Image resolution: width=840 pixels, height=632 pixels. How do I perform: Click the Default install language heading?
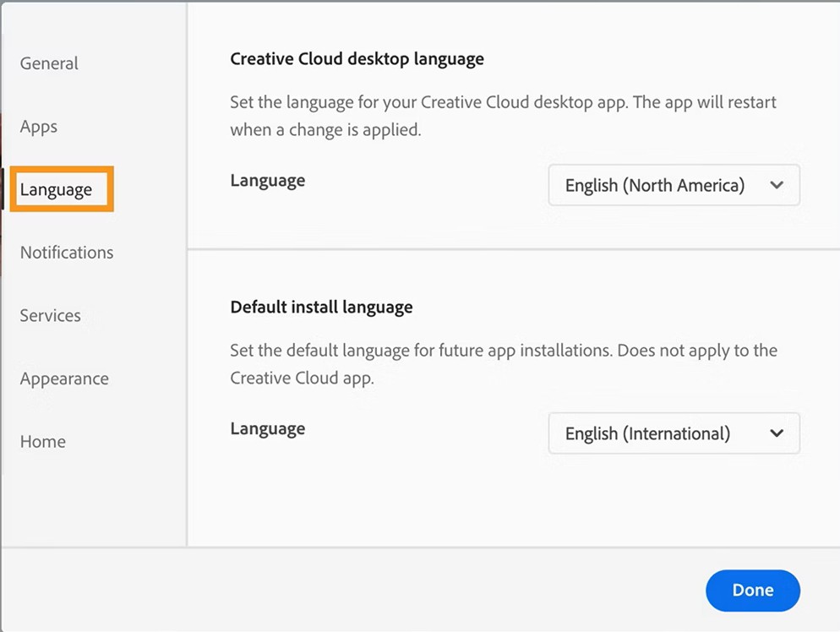[321, 307]
